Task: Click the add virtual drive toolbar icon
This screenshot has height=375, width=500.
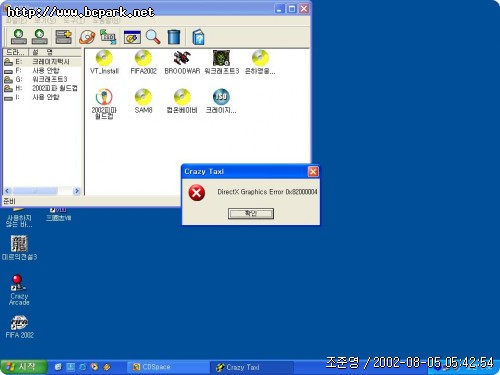Action: pyautogui.click(x=63, y=37)
